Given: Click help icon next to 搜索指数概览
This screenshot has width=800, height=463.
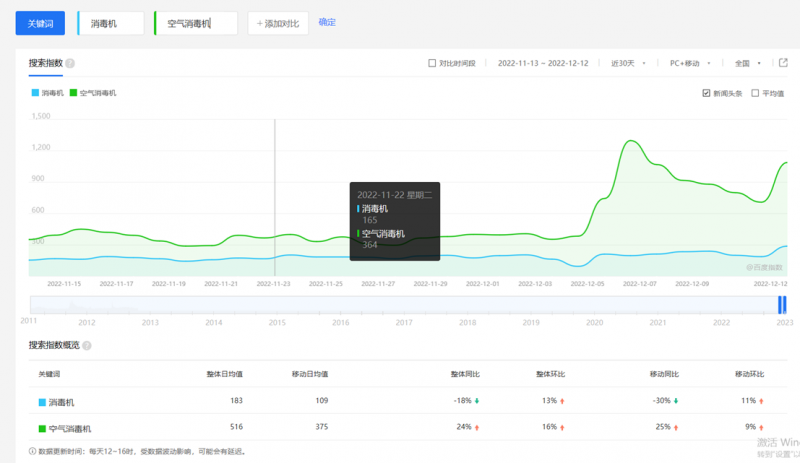Looking at the screenshot, I should [x=87, y=345].
